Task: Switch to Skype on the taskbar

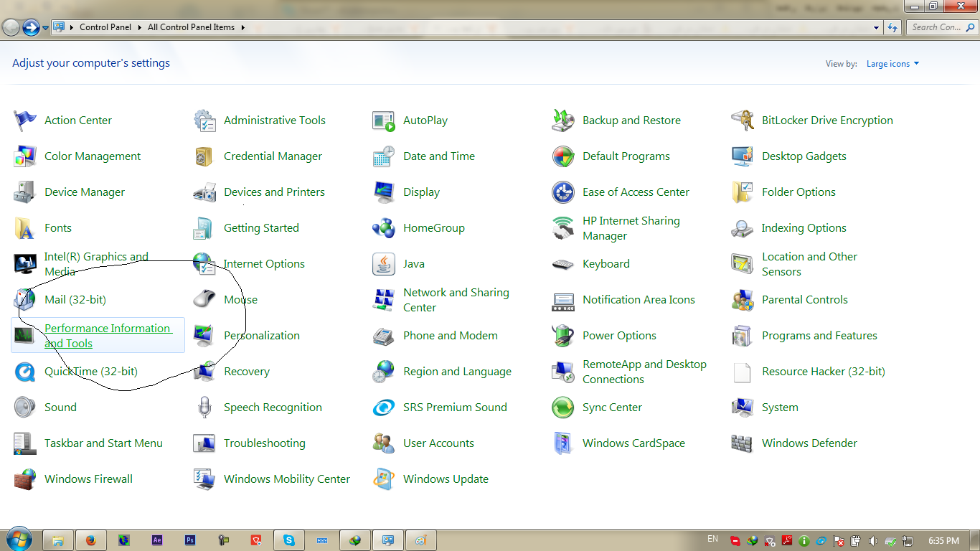Action: coord(289,540)
